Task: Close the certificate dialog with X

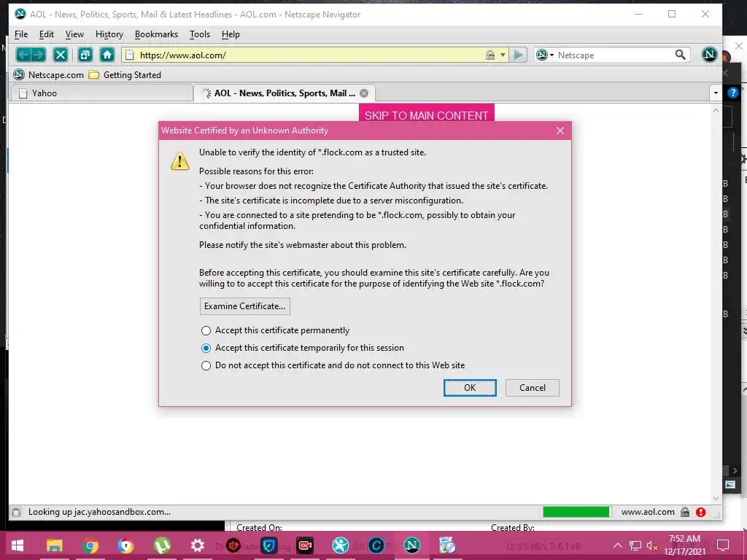Action: click(560, 131)
